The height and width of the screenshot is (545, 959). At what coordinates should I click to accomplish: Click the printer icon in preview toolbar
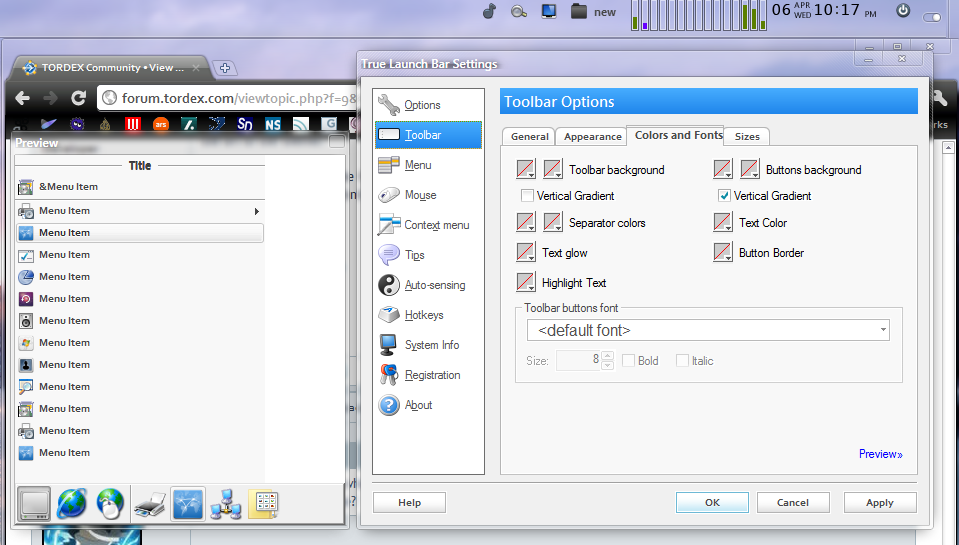(x=150, y=504)
